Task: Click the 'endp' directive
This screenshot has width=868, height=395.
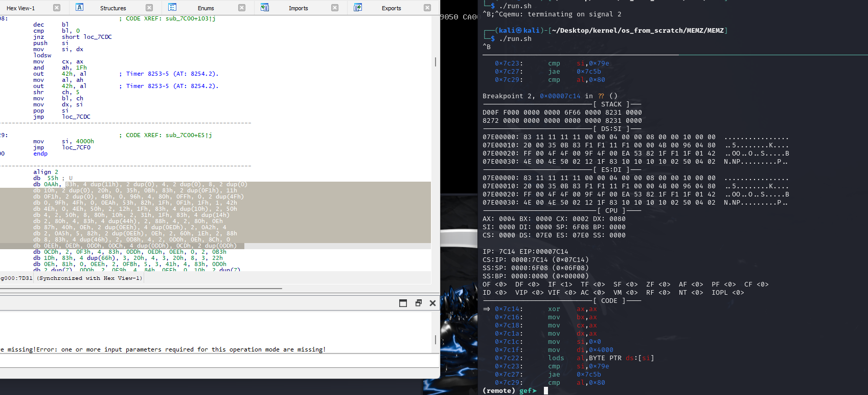Action: click(40, 153)
